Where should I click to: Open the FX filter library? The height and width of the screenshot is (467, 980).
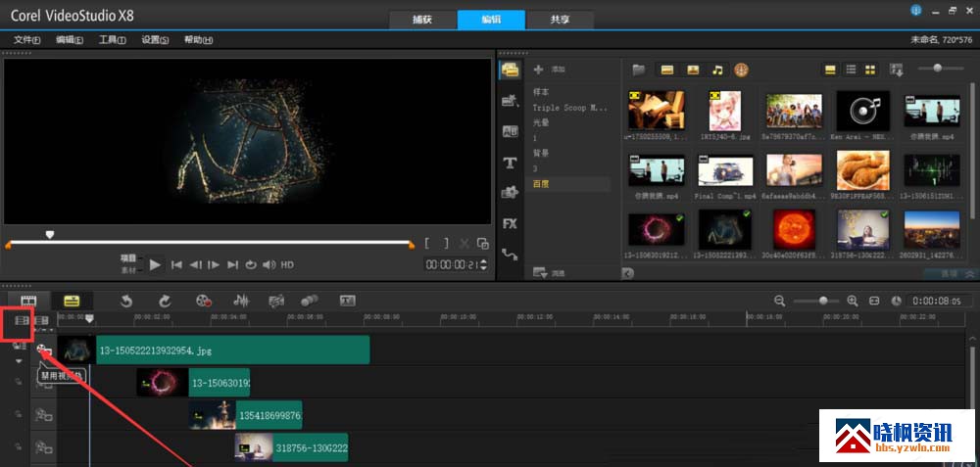510,223
